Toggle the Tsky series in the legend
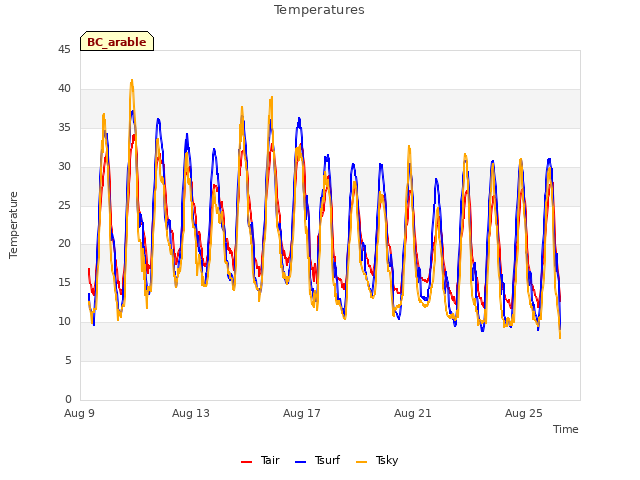This screenshot has height=480, width=640. coord(377,460)
